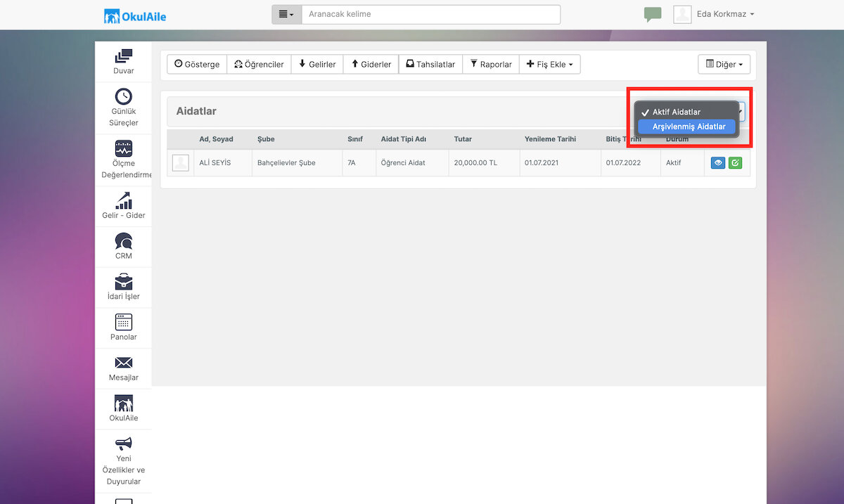
Task: Click the Bahçelievler Şube cell
Action: 298,163
